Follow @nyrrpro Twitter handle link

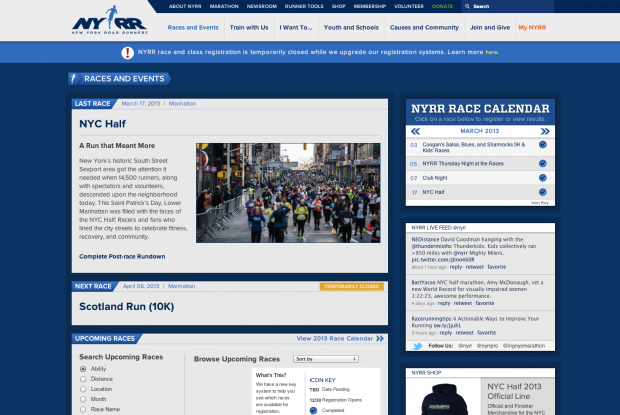[x=487, y=346]
